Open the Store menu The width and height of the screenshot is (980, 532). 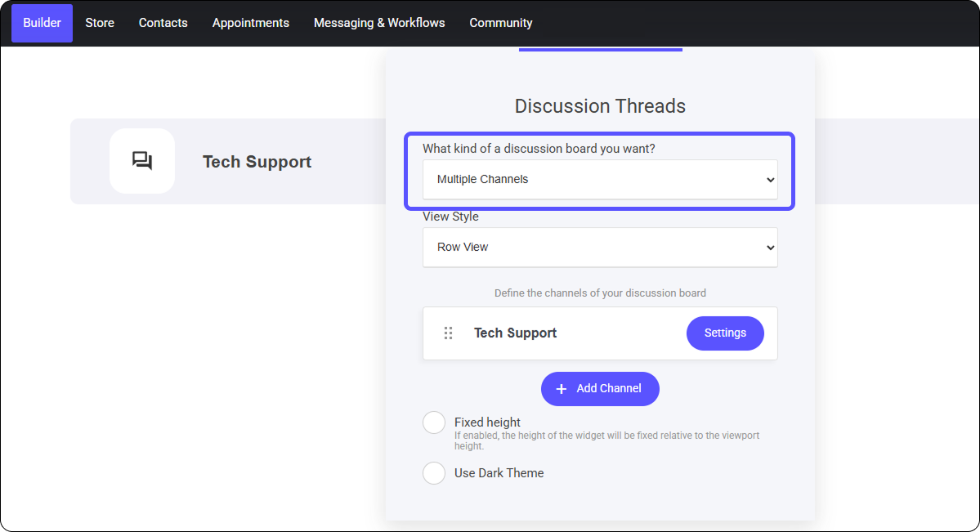point(100,23)
